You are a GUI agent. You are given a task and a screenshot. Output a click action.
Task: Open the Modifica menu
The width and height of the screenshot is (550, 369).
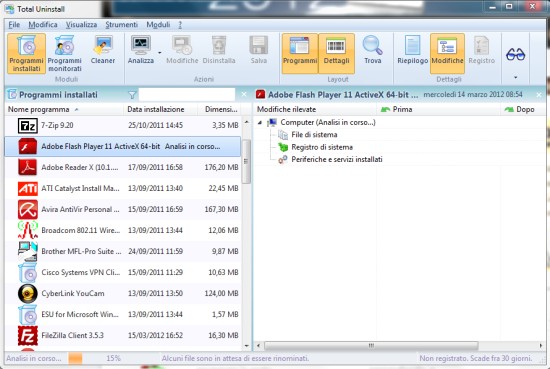point(43,25)
